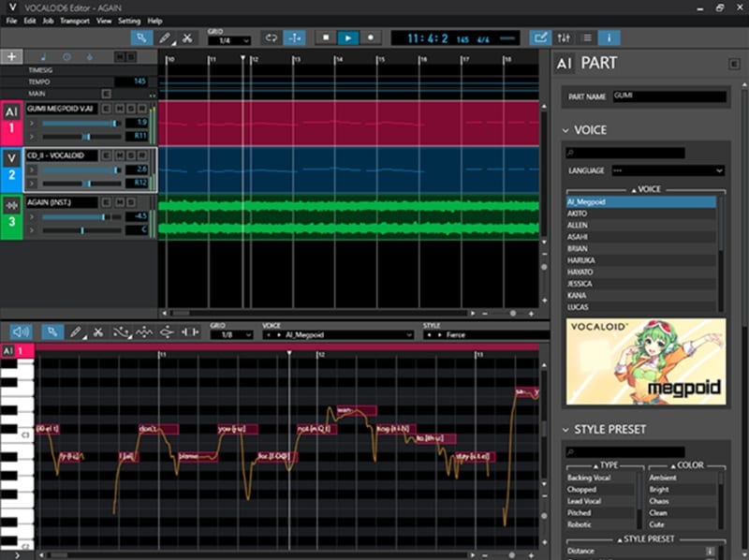Select Backing Vocal from the TYPE list

pyautogui.click(x=588, y=478)
